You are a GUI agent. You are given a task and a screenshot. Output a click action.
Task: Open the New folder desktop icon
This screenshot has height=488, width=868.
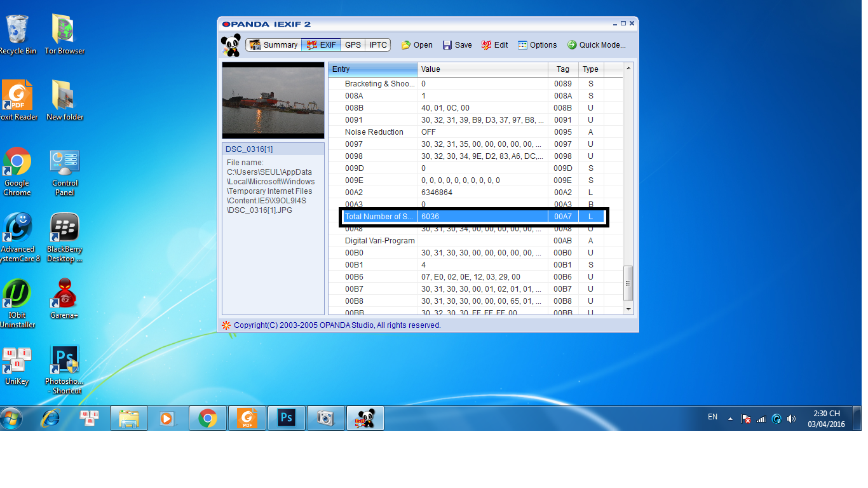(64, 100)
